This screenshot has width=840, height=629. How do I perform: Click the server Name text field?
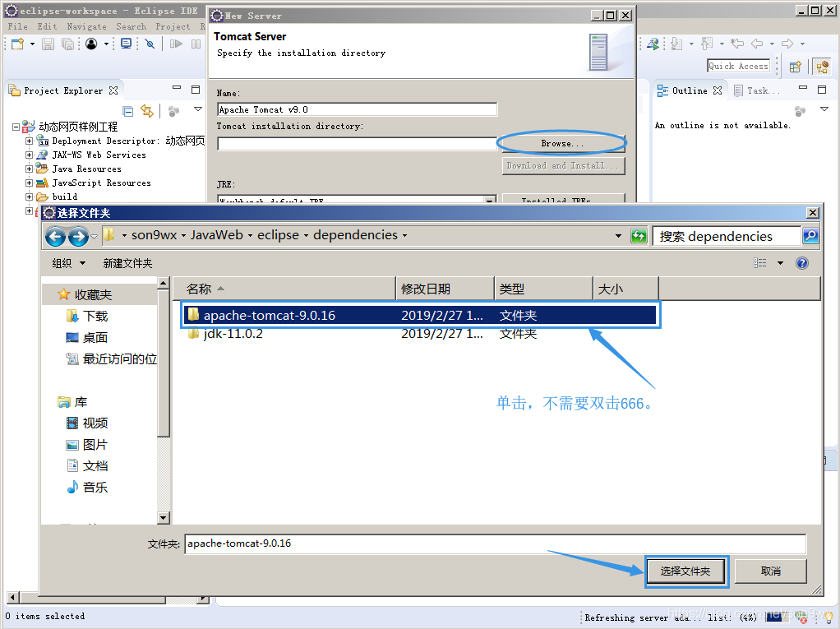tap(358, 109)
